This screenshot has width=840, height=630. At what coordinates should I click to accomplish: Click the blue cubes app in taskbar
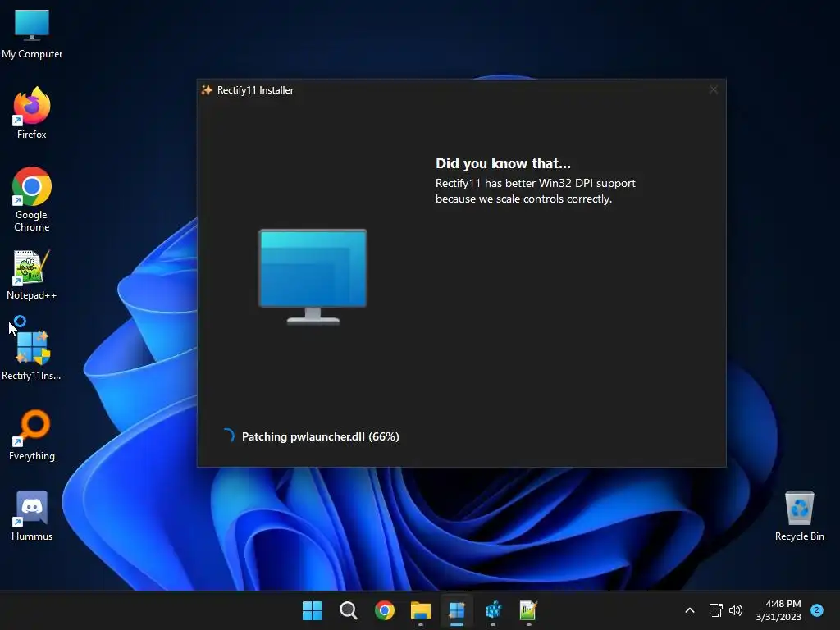point(493,610)
